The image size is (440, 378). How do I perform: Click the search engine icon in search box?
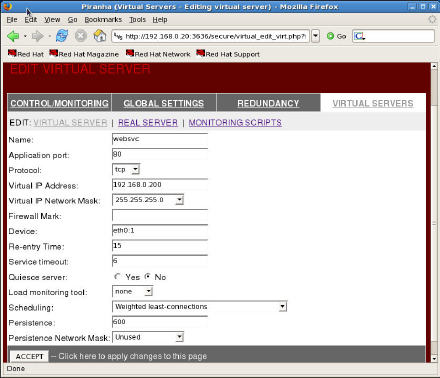(359, 36)
